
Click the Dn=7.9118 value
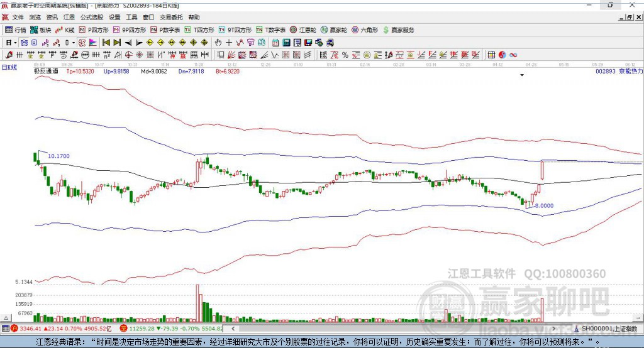[x=191, y=72]
